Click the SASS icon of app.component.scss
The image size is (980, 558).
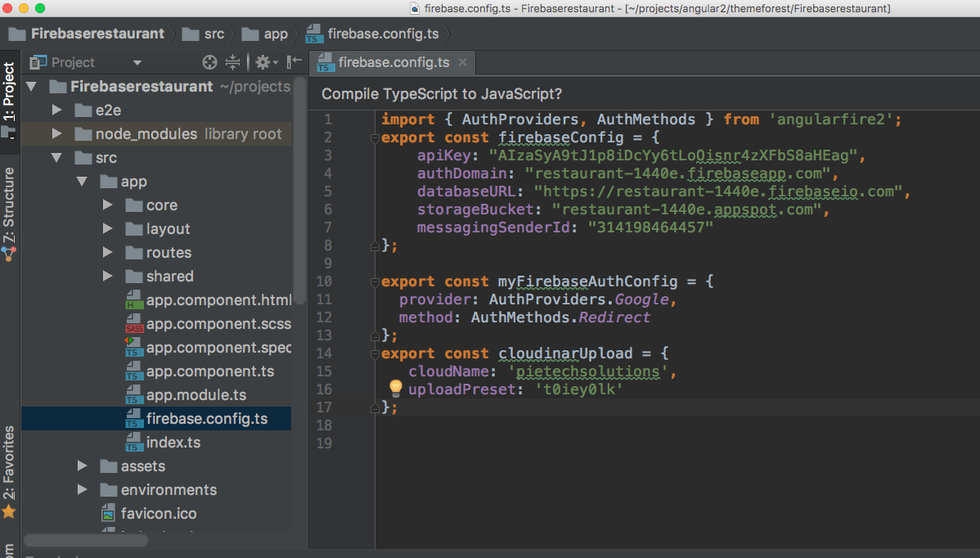(134, 324)
